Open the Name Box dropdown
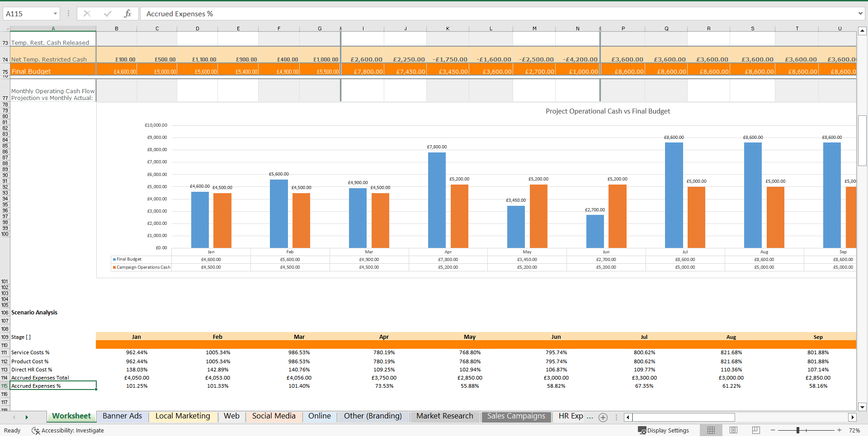Screen dimensions: 868x437 (x=55, y=14)
